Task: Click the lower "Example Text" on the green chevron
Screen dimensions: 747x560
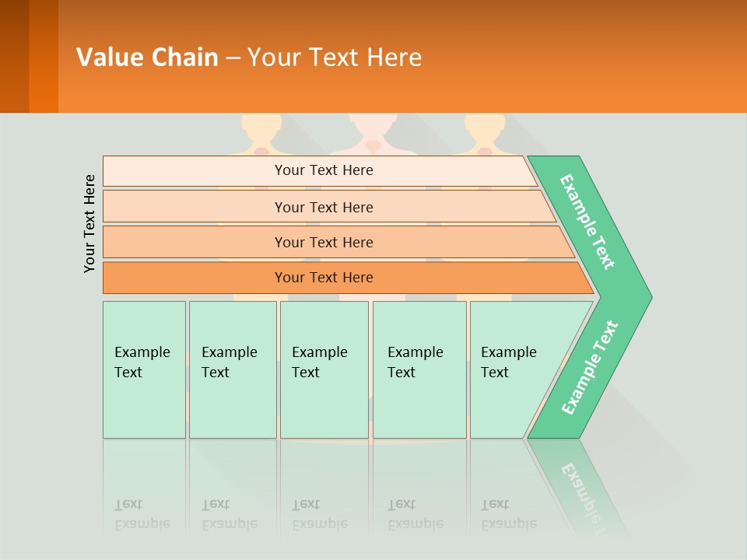Action: [590, 368]
